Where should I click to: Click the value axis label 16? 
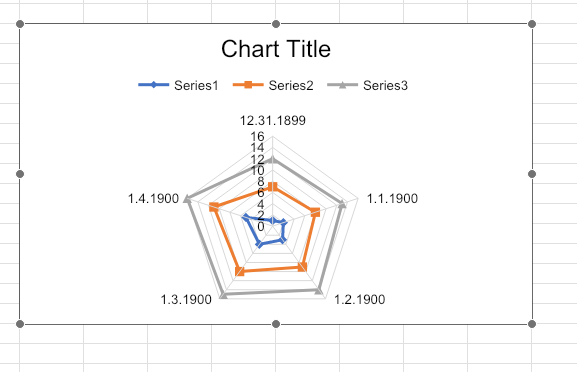click(x=258, y=137)
